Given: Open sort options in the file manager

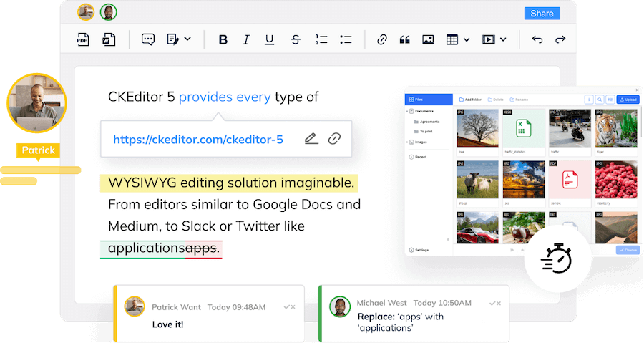Looking at the screenshot, I should coord(610,100).
